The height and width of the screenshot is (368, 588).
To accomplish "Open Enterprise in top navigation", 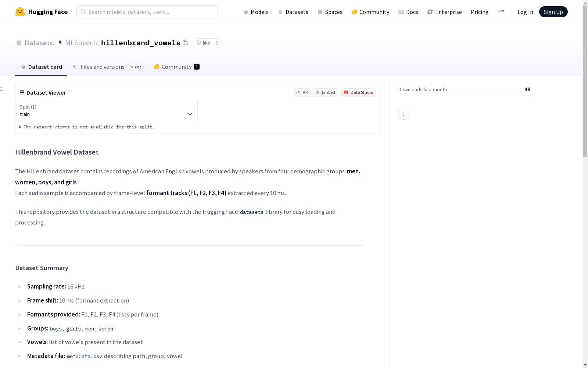I will click(x=444, y=12).
